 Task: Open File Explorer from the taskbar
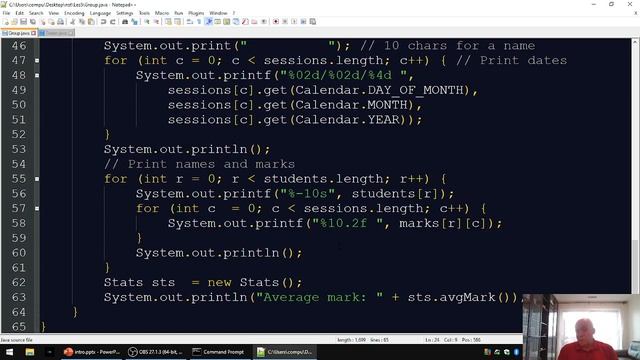pyautogui.click(x=29, y=352)
